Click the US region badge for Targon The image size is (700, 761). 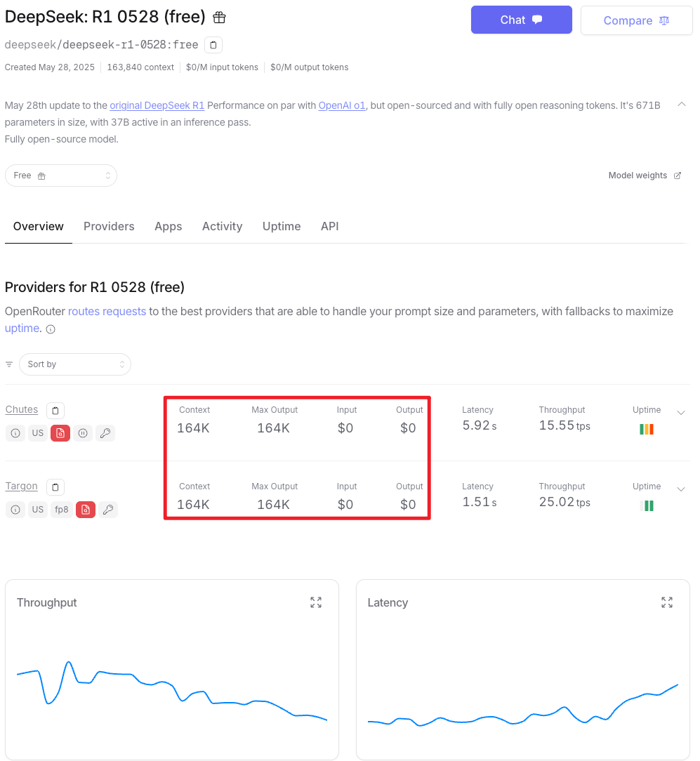(x=38, y=510)
